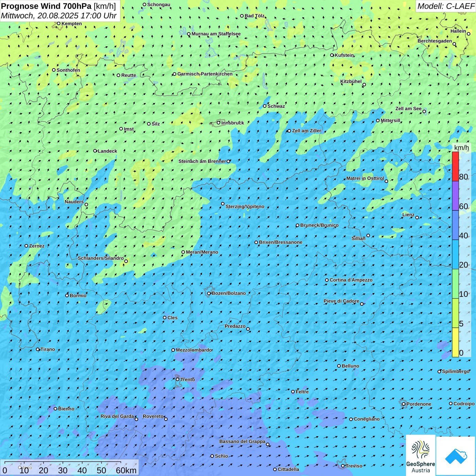Image resolution: width=476 pixels, height=476 pixels.
Task: Click the 'Berchtesgaden' label
Action: [x=435, y=41]
